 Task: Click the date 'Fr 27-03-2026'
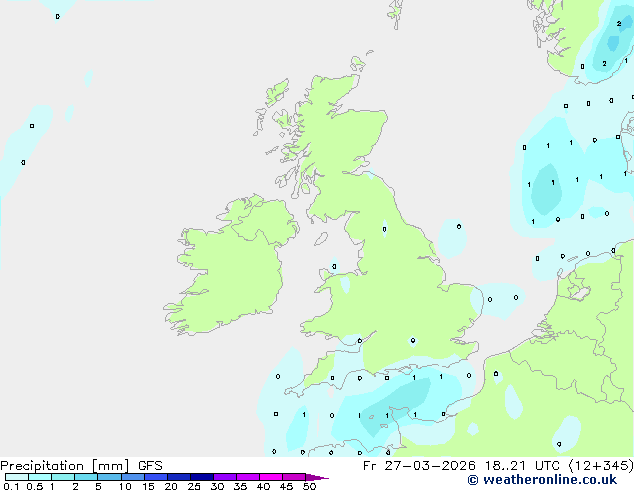coord(419,466)
